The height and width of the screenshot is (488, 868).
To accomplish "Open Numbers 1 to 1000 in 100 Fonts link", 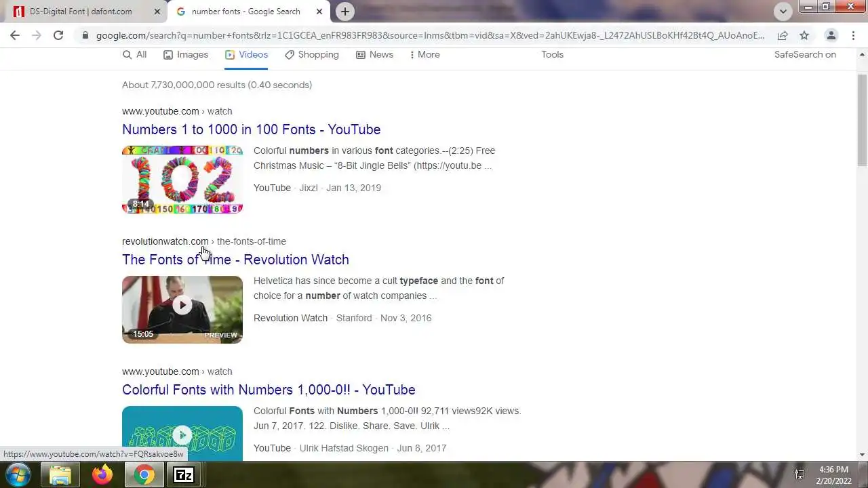I will point(251,129).
